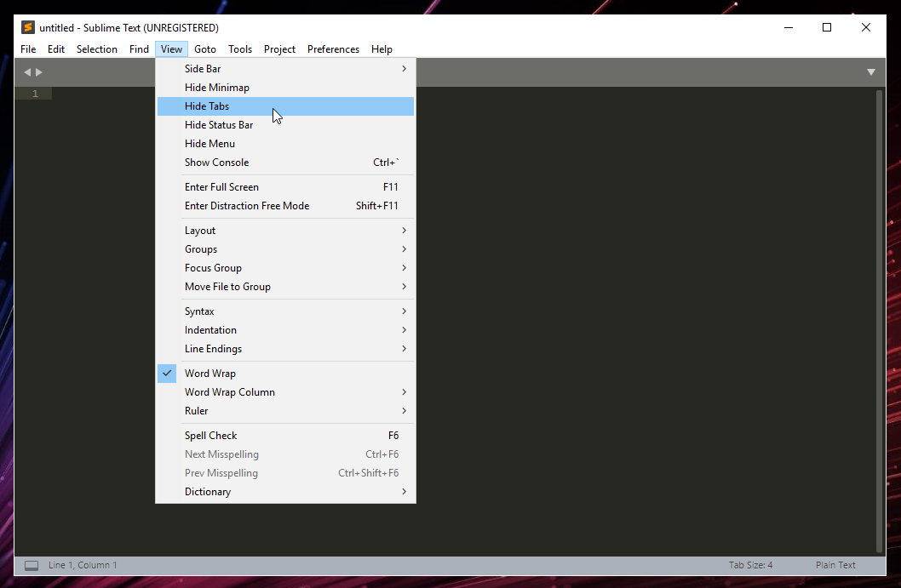Toggle the side bar panel switcher icon in status bar
This screenshot has width=901, height=588.
click(x=32, y=566)
